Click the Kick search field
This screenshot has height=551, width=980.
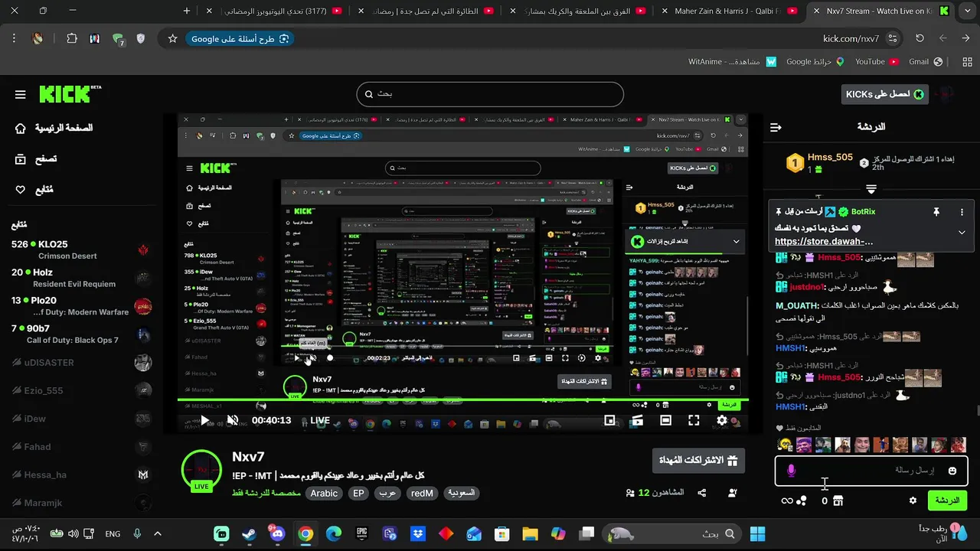(490, 94)
